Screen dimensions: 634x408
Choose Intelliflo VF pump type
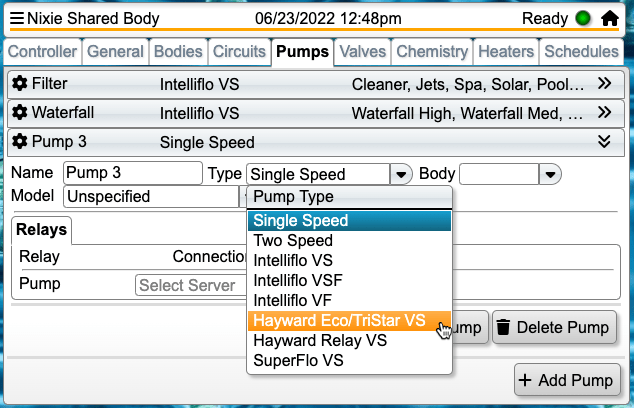point(349,300)
